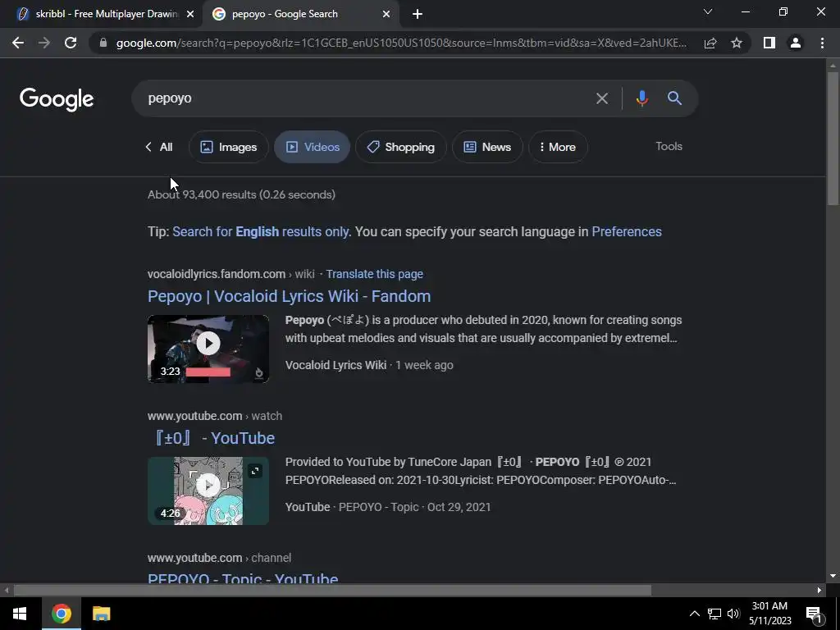Click the scroll right arrow
The image size is (840, 630).
[x=819, y=591]
